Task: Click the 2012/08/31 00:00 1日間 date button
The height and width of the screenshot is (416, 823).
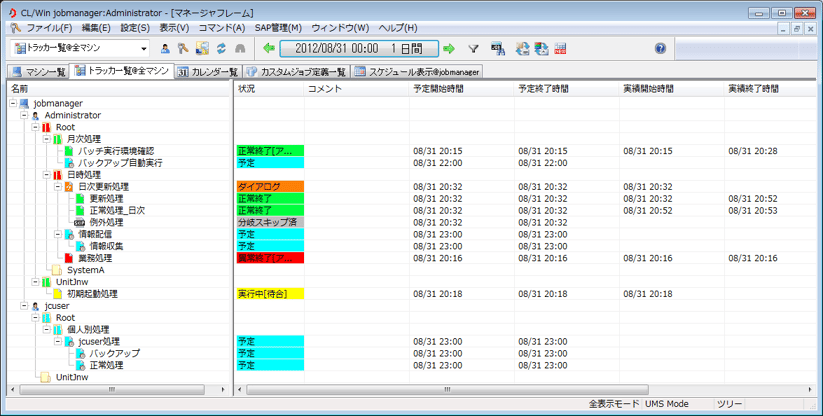Action: point(359,49)
